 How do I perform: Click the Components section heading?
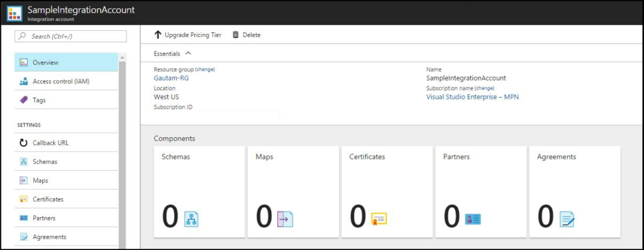click(175, 139)
